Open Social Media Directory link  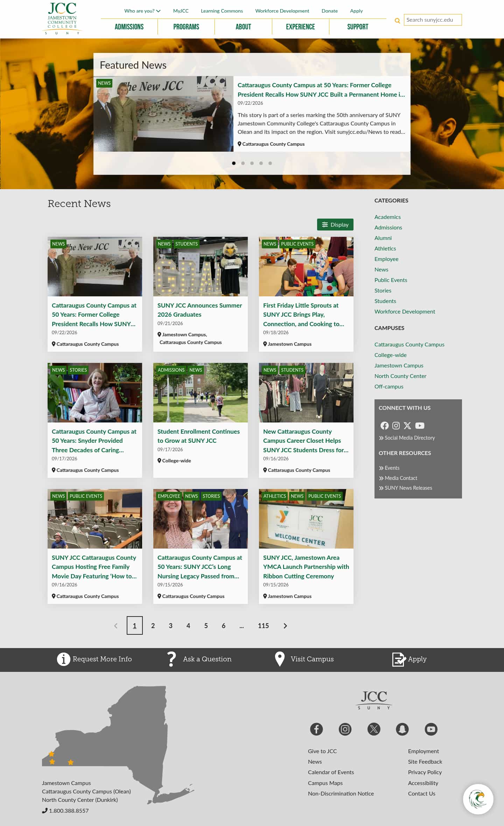407,438
